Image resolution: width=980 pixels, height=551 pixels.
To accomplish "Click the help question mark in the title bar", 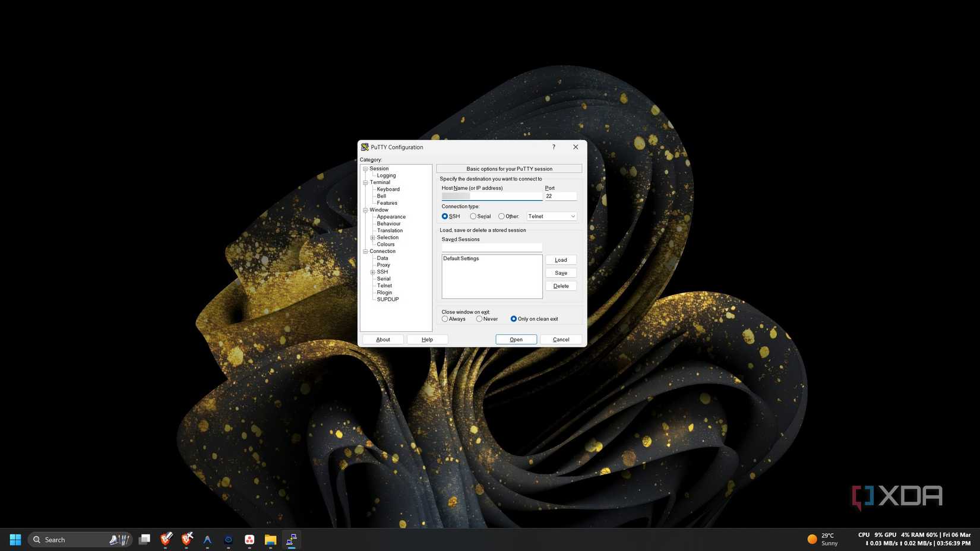I will click(553, 147).
